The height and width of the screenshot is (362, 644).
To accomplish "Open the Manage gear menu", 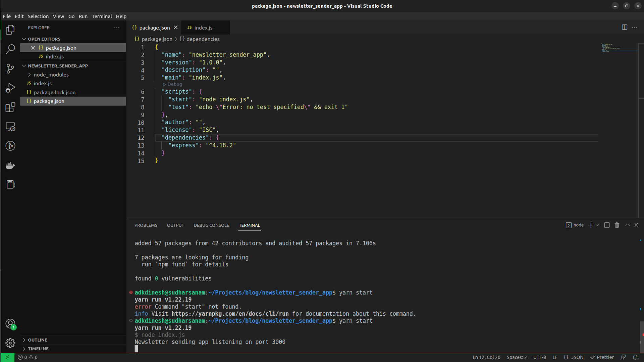I will coord(10,343).
